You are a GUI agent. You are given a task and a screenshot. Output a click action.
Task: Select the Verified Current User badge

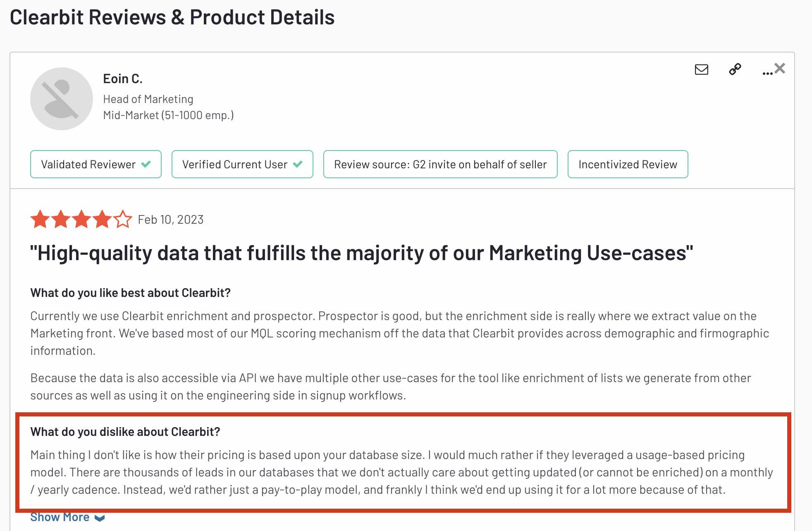(x=242, y=164)
